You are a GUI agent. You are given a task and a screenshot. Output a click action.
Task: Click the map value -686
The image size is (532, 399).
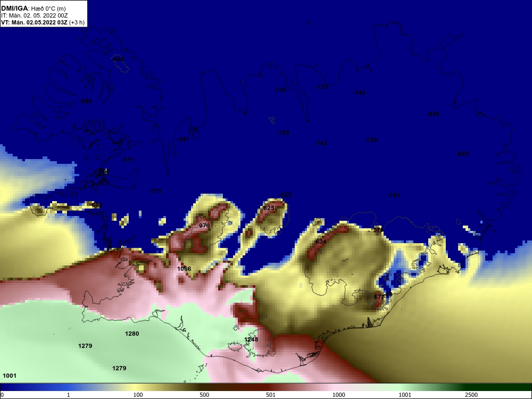click(x=86, y=101)
